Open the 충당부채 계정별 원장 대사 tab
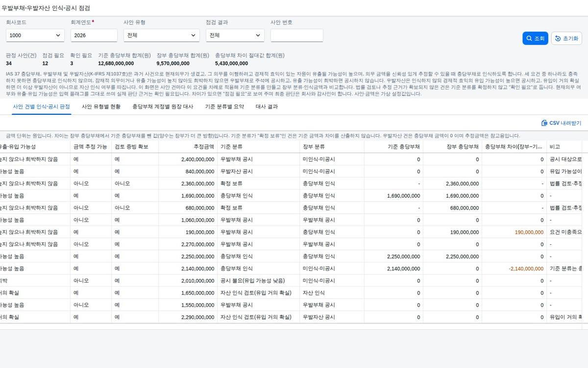588x368 pixels. 163,106
